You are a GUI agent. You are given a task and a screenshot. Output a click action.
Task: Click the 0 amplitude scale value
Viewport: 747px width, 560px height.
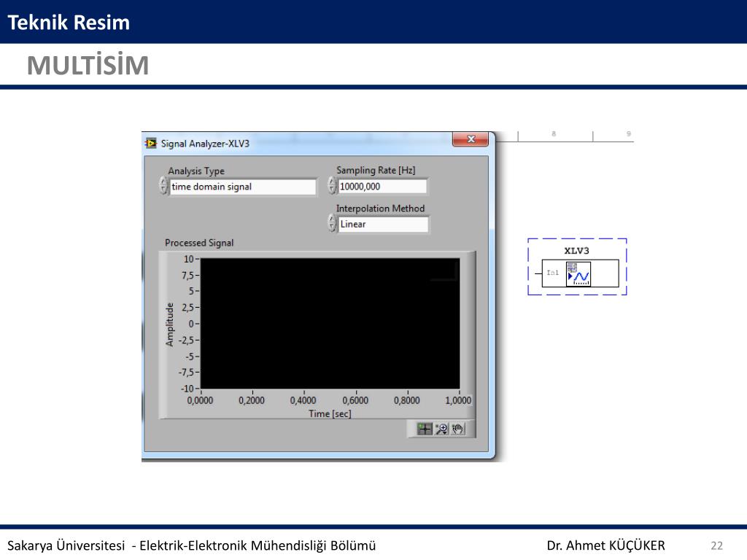pos(191,324)
